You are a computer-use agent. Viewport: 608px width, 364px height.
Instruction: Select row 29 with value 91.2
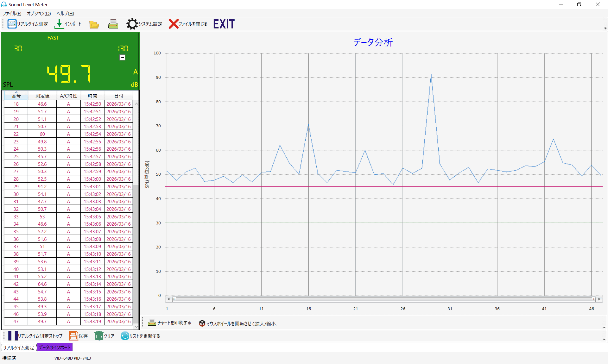pyautogui.click(x=42, y=187)
